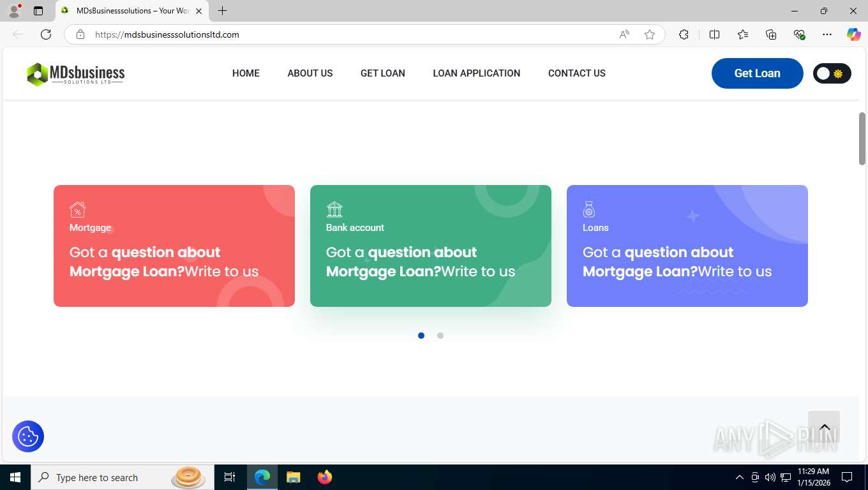Open the red Mortgage card
This screenshot has height=490, width=868.
(174, 246)
